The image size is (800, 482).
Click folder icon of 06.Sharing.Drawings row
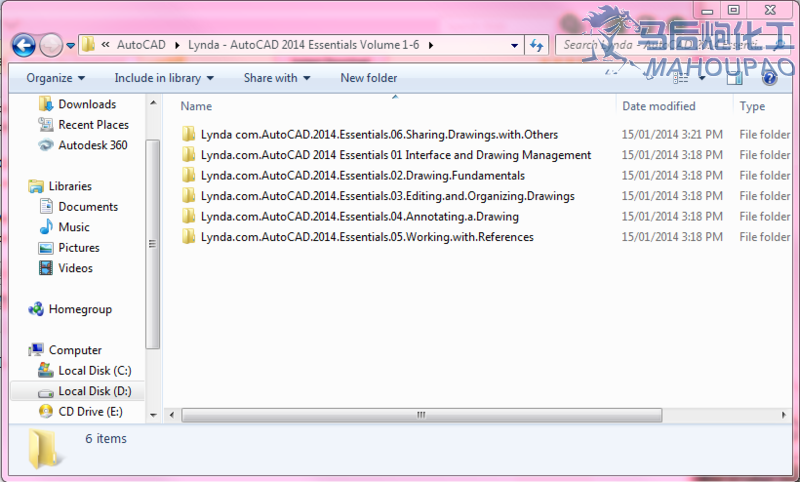point(188,134)
